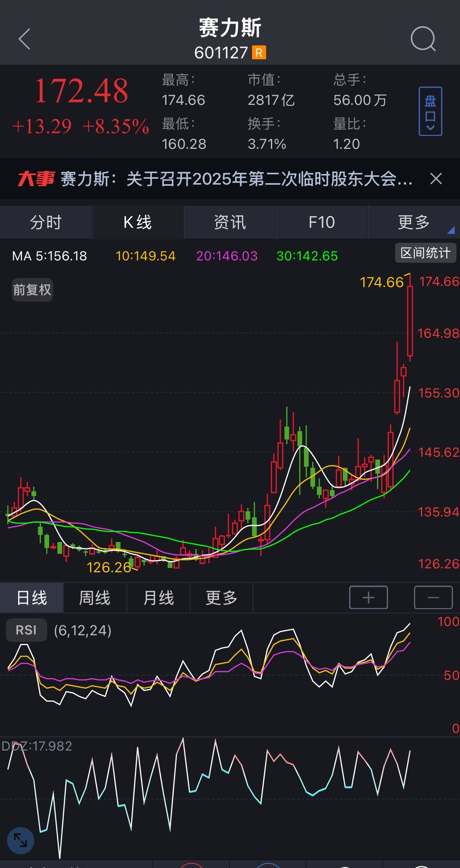
Task: Tap the stock name 赛力斯 title
Action: [x=230, y=28]
